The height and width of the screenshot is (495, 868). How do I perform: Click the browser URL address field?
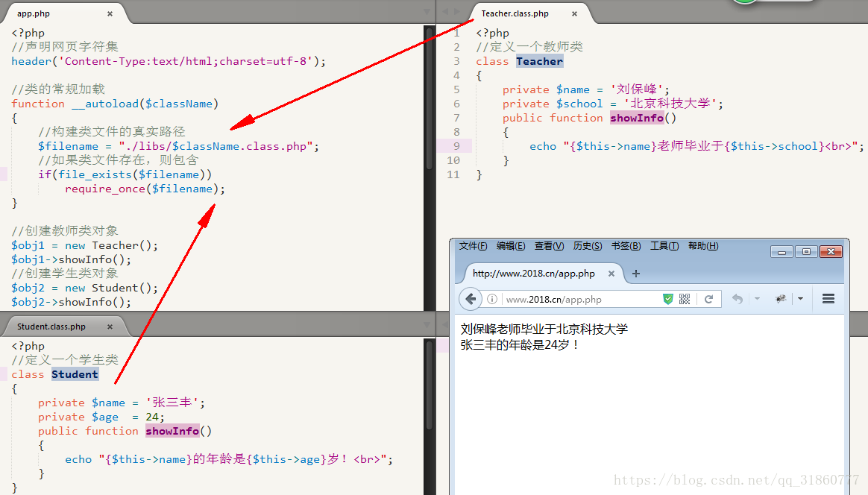coord(581,300)
